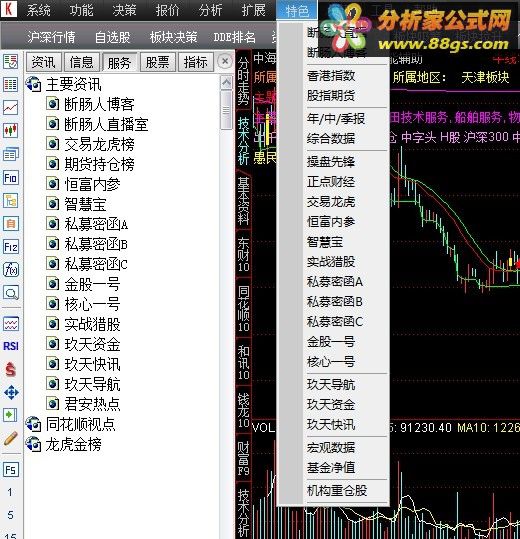
Task: Open 断肠人直播室 in the tree list
Action: (106, 124)
